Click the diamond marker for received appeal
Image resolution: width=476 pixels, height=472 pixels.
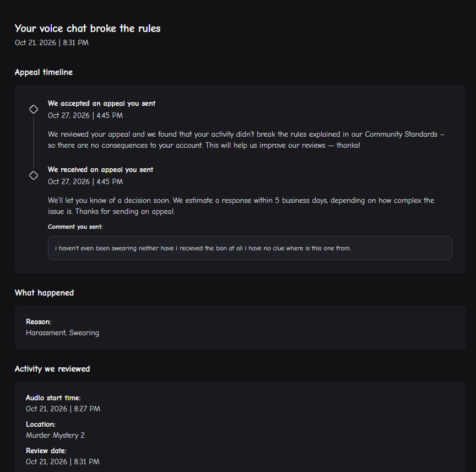click(x=34, y=175)
